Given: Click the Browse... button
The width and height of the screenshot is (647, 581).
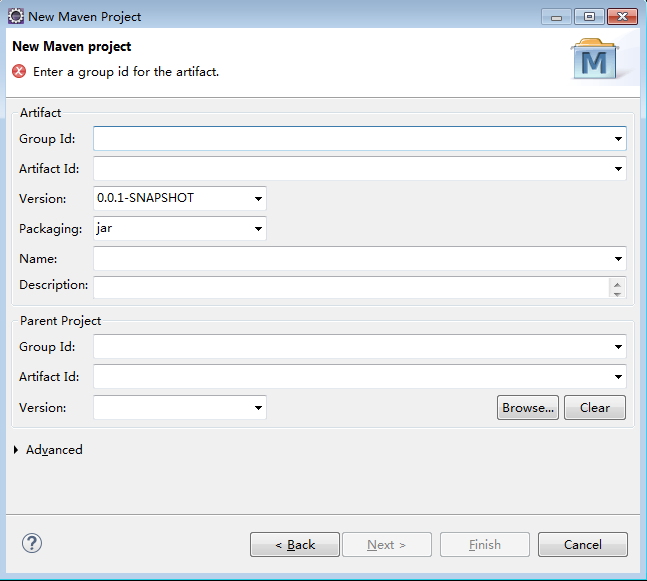Looking at the screenshot, I should pos(528,408).
